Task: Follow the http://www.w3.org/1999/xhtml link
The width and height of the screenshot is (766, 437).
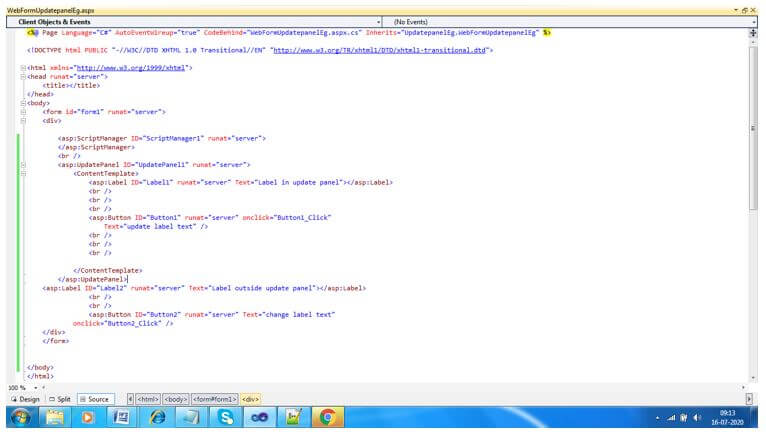Action: pyautogui.click(x=131, y=68)
